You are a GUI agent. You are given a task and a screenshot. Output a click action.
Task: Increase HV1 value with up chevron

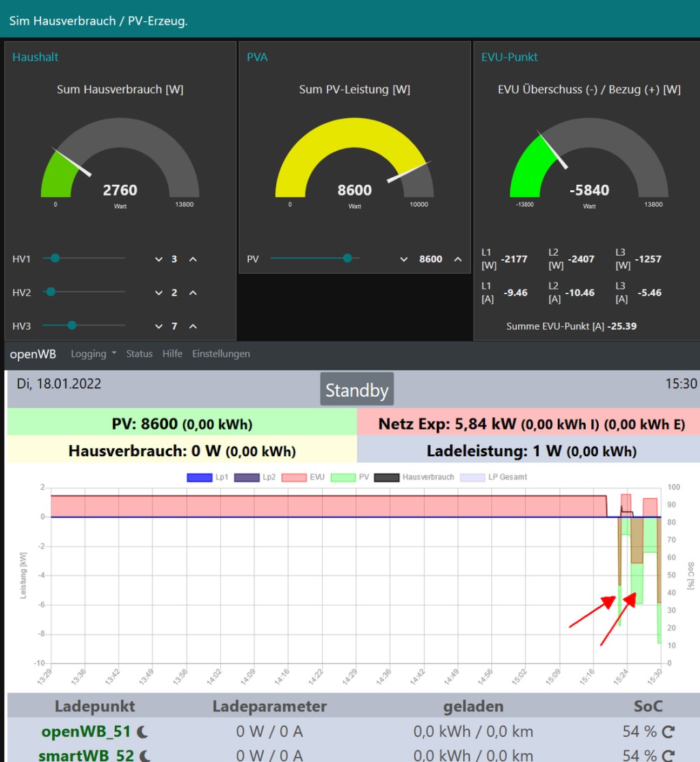[x=193, y=259]
